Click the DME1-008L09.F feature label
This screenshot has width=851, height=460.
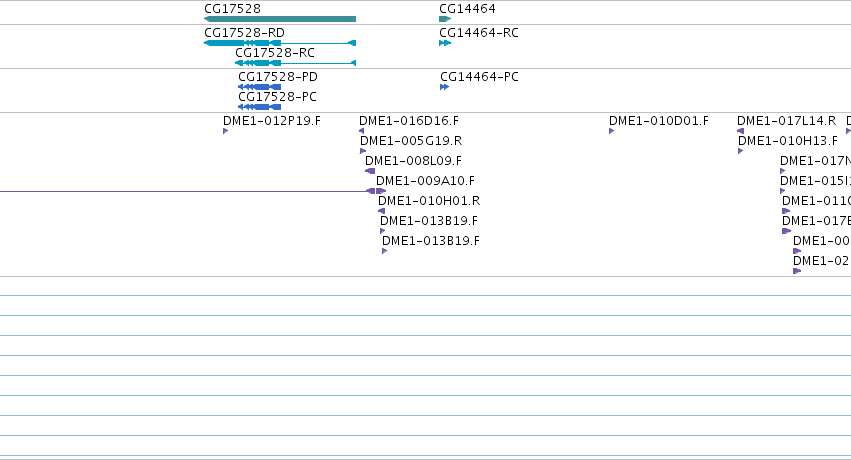pyautogui.click(x=413, y=161)
